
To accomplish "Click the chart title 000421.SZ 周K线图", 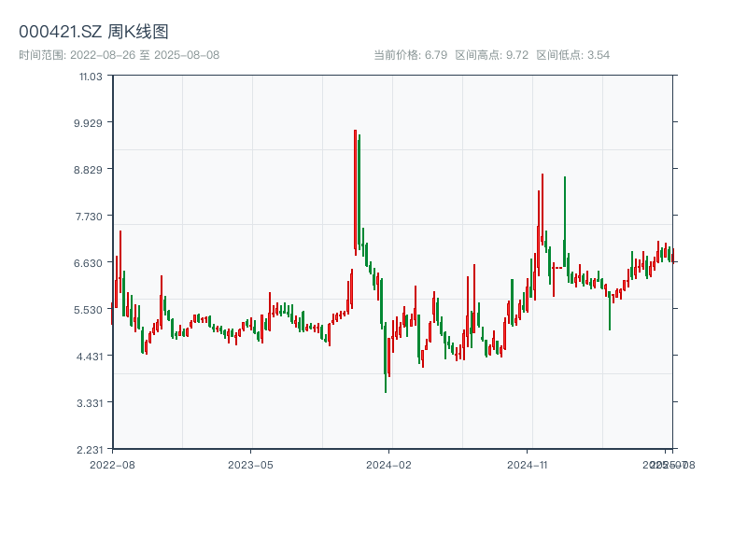I will click(x=93, y=32).
